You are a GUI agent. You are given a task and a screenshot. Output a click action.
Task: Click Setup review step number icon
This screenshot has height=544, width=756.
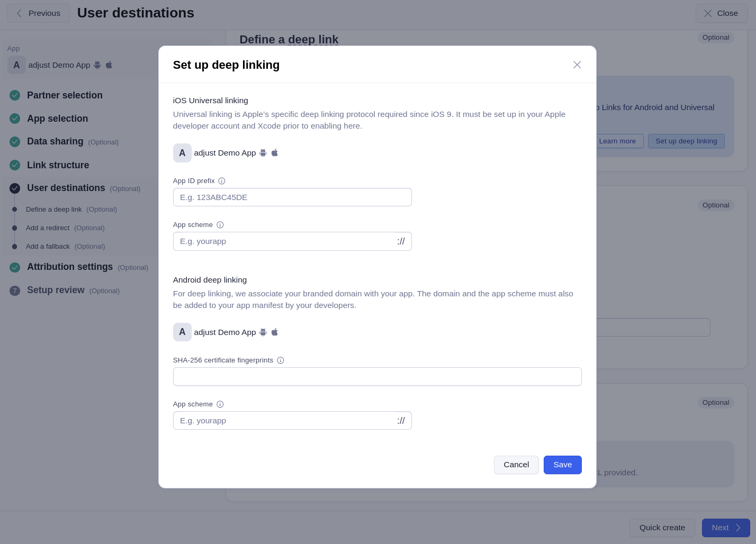[x=15, y=291]
